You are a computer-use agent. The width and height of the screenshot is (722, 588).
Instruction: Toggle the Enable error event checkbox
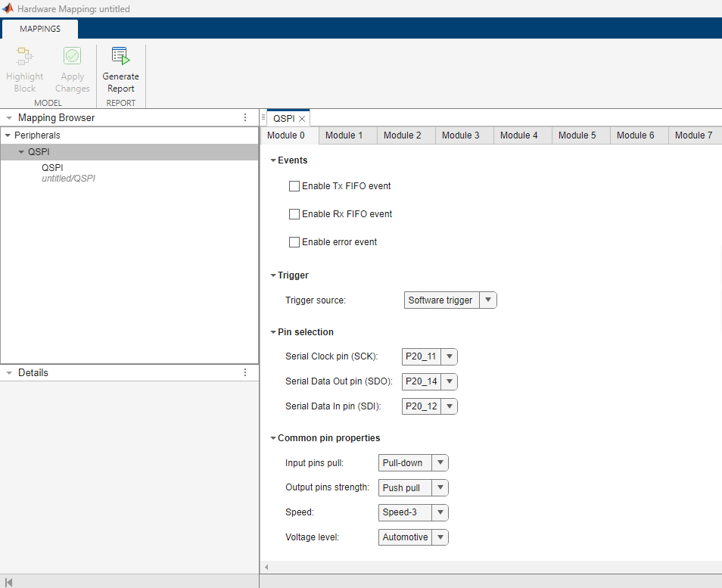pos(294,242)
